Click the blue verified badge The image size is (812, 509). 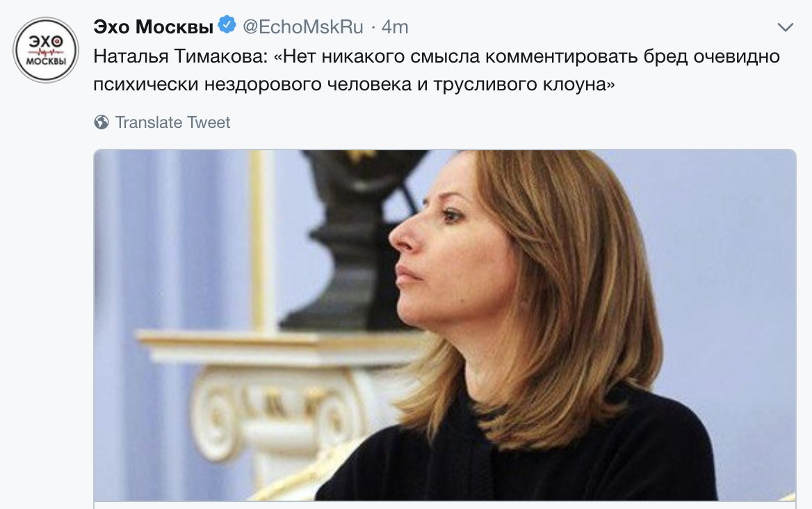pyautogui.click(x=227, y=25)
